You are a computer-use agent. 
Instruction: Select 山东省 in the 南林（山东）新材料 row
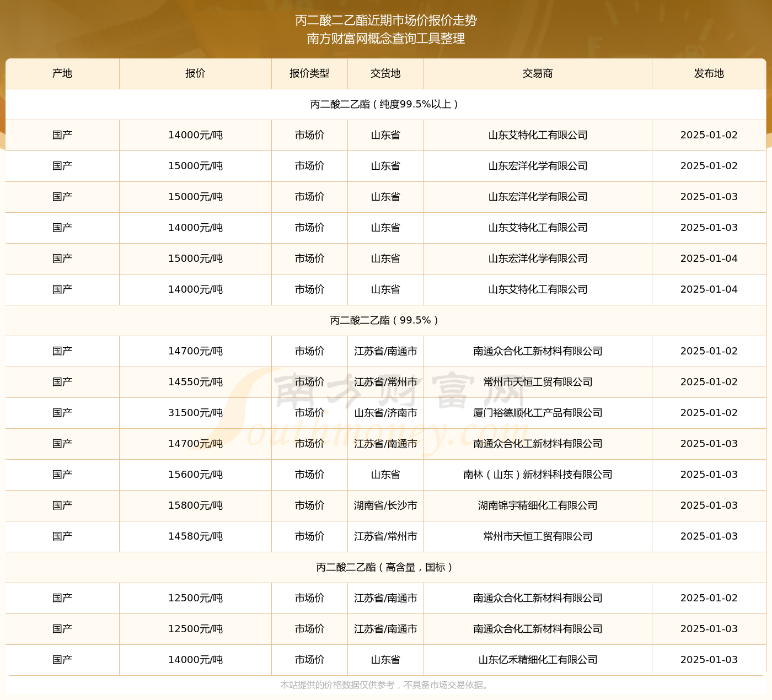(x=385, y=475)
